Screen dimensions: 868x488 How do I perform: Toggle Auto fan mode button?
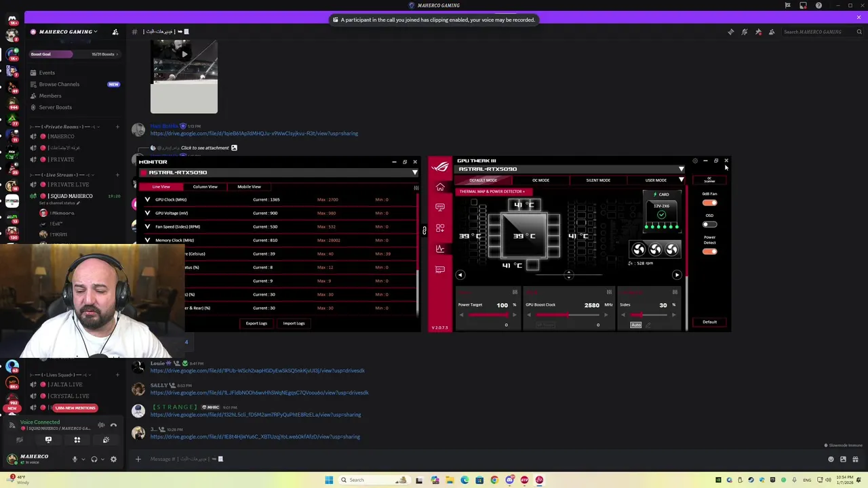(635, 325)
